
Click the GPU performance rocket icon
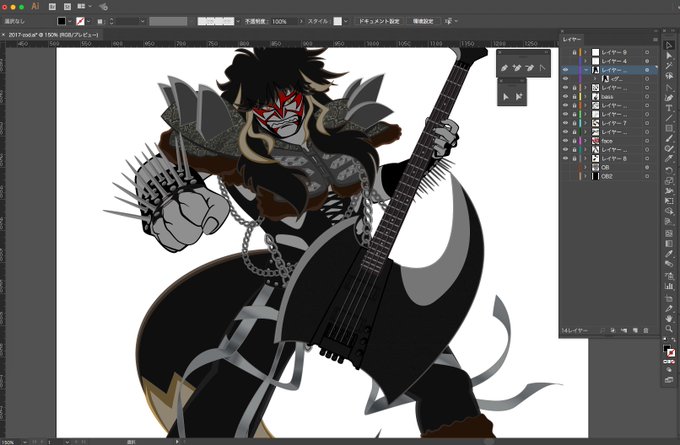103,7
